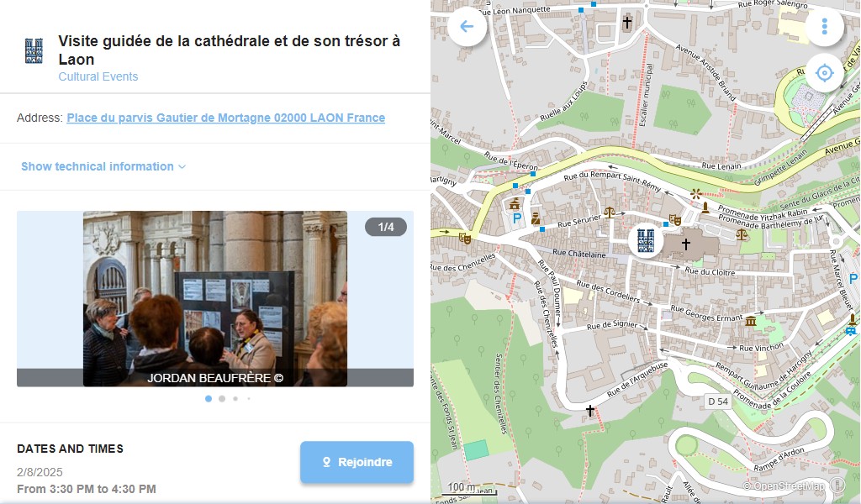Click the fountain icon above the parking P
Image resolution: width=861 pixels, height=504 pixels.
coord(515,205)
